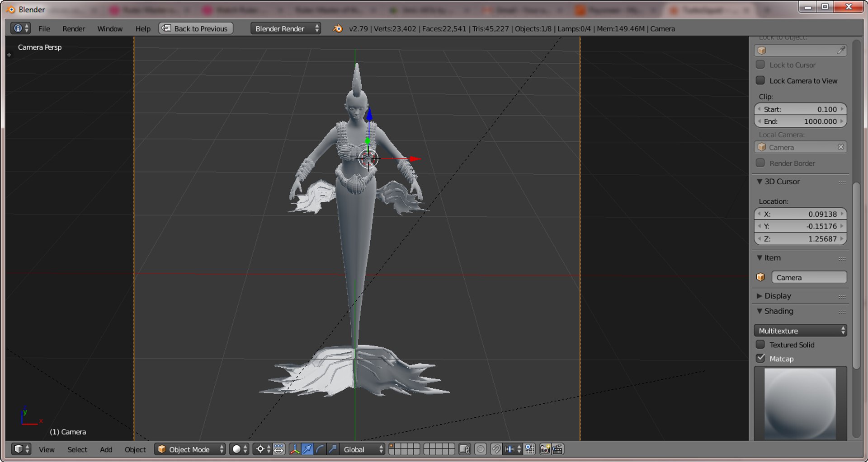Clear the Local Camera field with X
Viewport: 868px width, 462px height.
click(841, 147)
